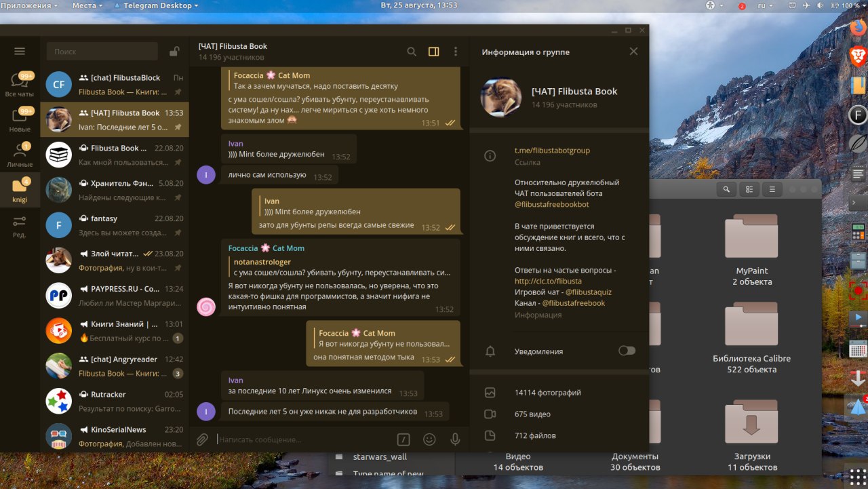The image size is (868, 489).
Task: Open the 'ru' keyboard layout dropdown
Action: click(x=766, y=5)
